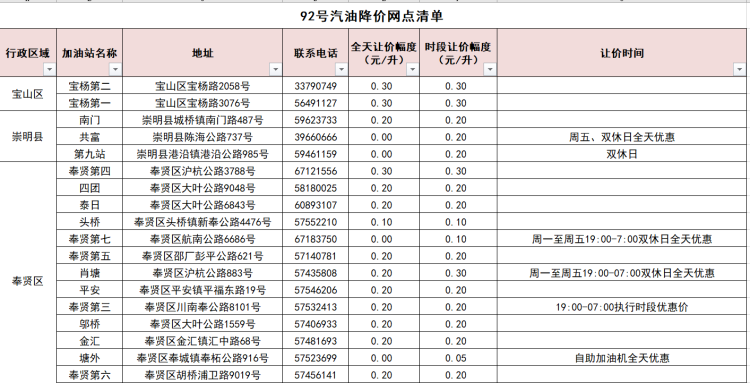The image size is (750, 383).
Task: Select address cell 崇明县陈海公路737号
Action: pyautogui.click(x=202, y=137)
